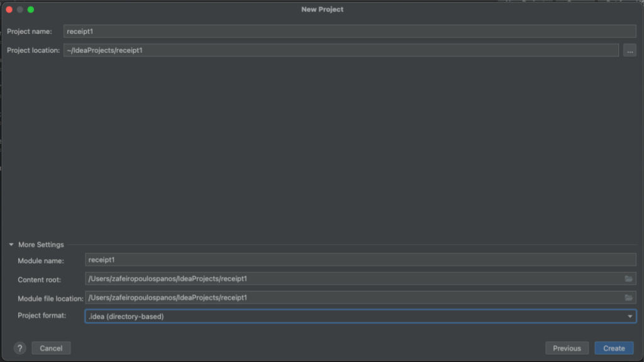
Task: Browse folder icon for Module file location
Action: coord(628,297)
